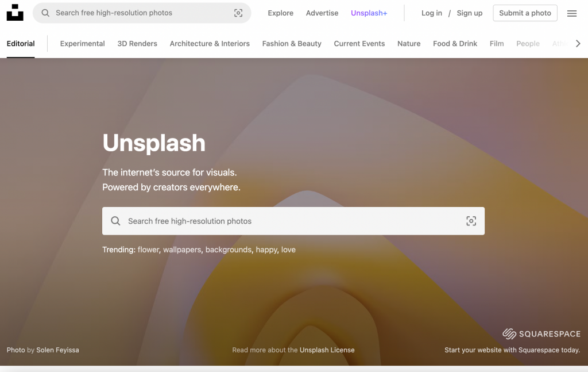The image size is (588, 372).
Task: Go to Architecture & Interiors tab
Action: (210, 44)
